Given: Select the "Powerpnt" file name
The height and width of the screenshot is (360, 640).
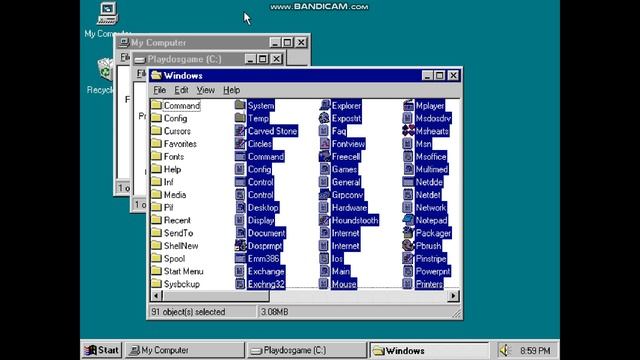Looking at the screenshot, I should [433, 271].
